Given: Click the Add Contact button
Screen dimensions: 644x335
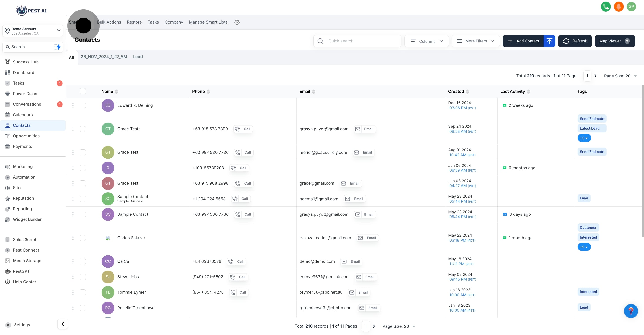Looking at the screenshot, I should pos(523,41).
